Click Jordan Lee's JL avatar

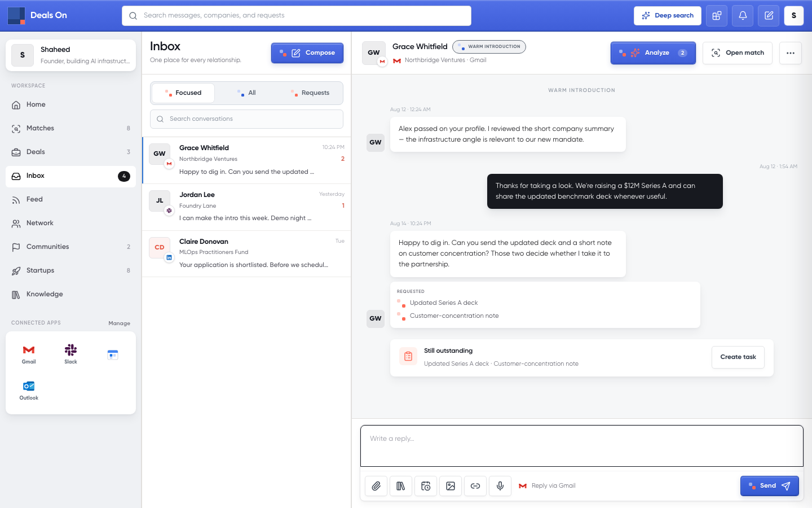coord(160,200)
